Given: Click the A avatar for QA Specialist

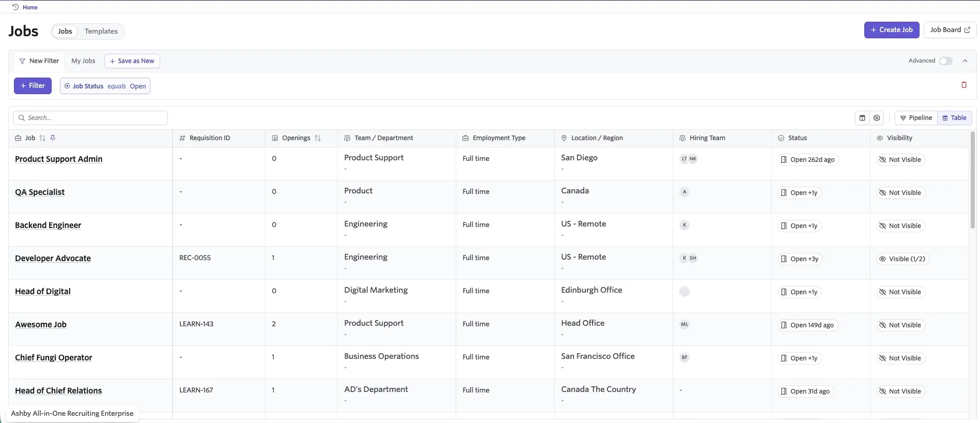Looking at the screenshot, I should (685, 192).
